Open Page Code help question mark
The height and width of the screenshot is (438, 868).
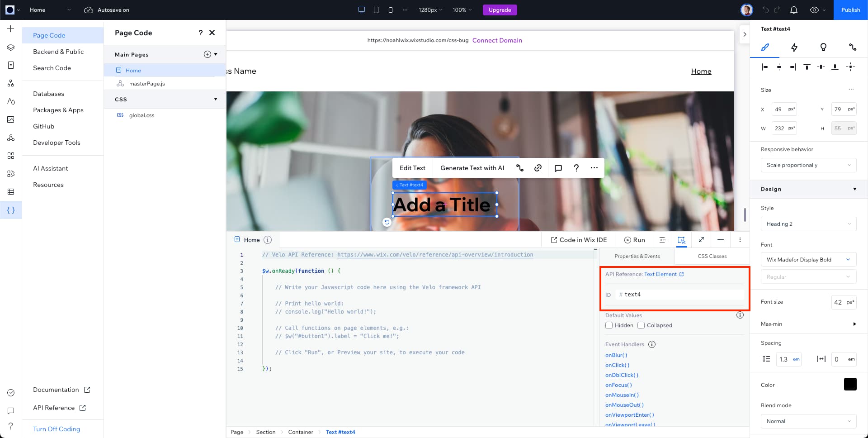[x=201, y=33]
